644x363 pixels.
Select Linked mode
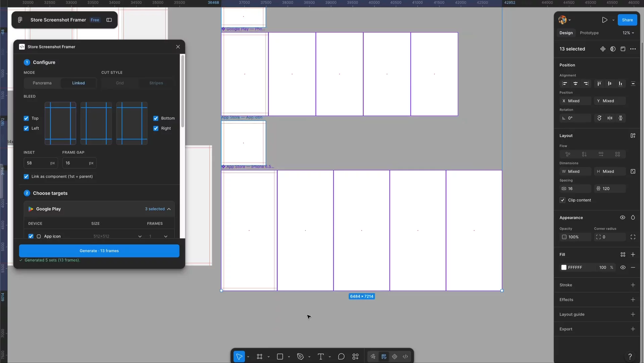[x=79, y=83]
